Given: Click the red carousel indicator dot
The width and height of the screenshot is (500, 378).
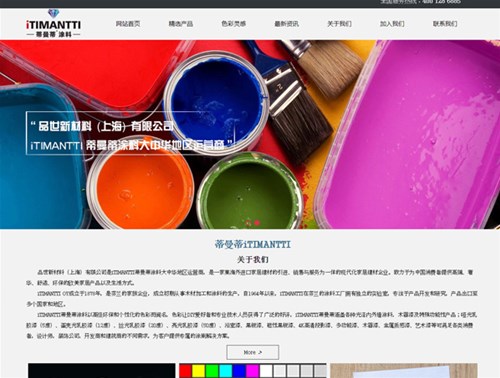Looking at the screenshot, I should (x=257, y=223).
